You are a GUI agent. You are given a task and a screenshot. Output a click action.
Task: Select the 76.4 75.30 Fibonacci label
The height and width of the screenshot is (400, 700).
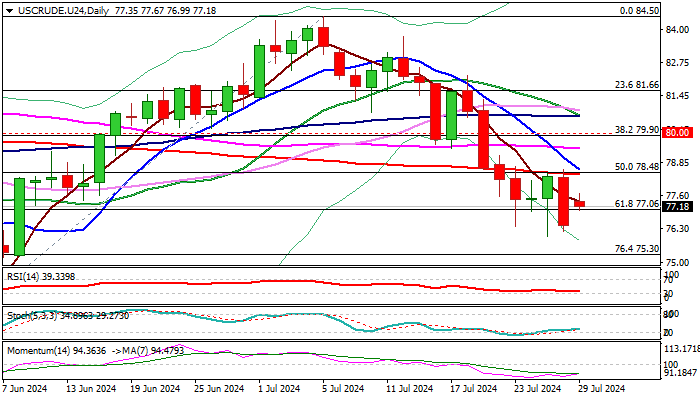635,248
